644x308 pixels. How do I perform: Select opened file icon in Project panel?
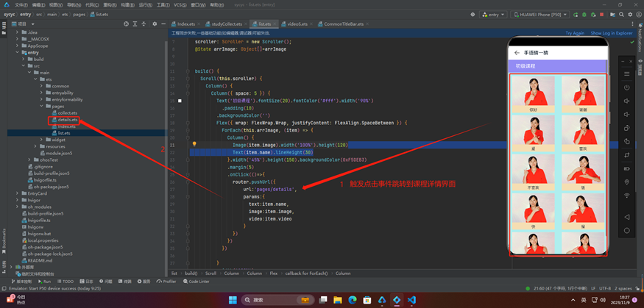[127, 24]
